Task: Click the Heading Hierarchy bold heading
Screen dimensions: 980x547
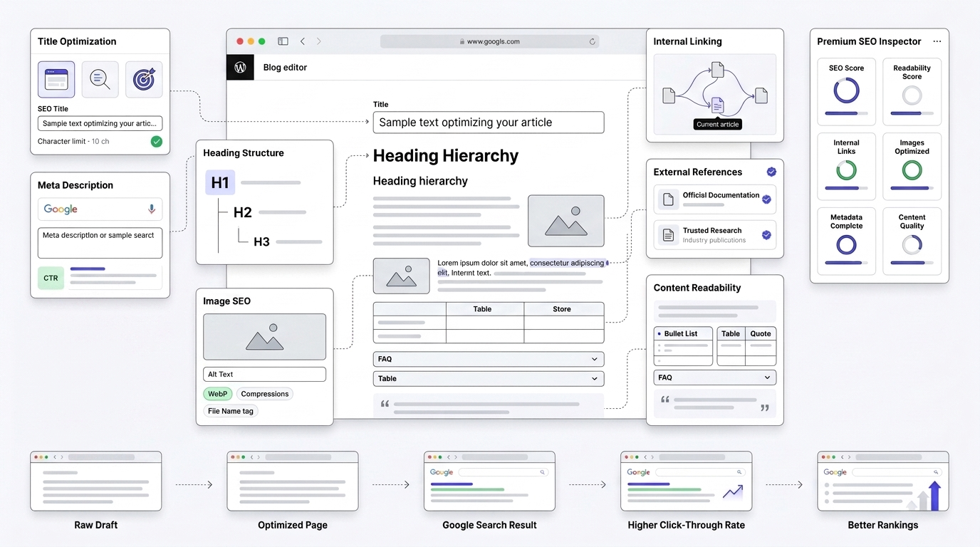Action: (446, 156)
